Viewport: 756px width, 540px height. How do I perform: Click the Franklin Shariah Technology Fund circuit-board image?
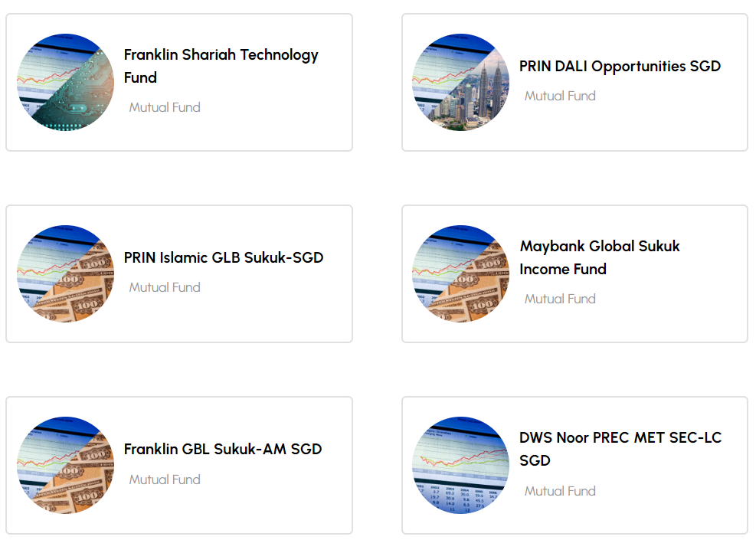(x=65, y=82)
